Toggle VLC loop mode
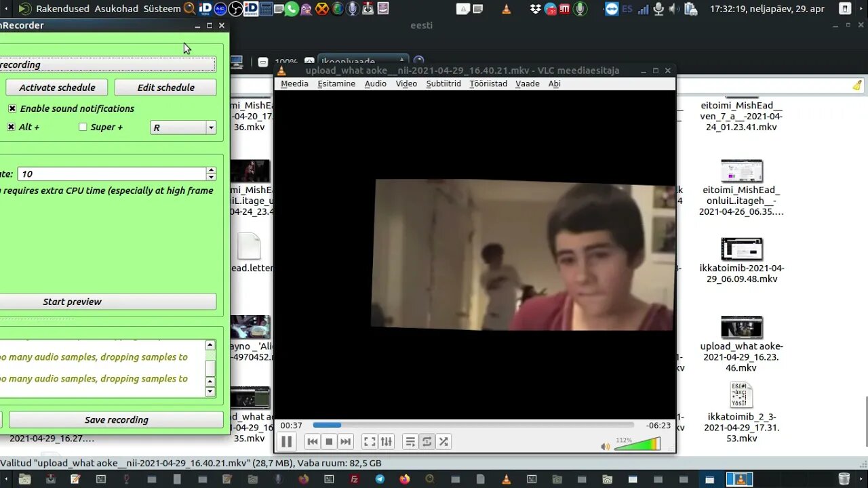The height and width of the screenshot is (488, 868). (x=427, y=442)
